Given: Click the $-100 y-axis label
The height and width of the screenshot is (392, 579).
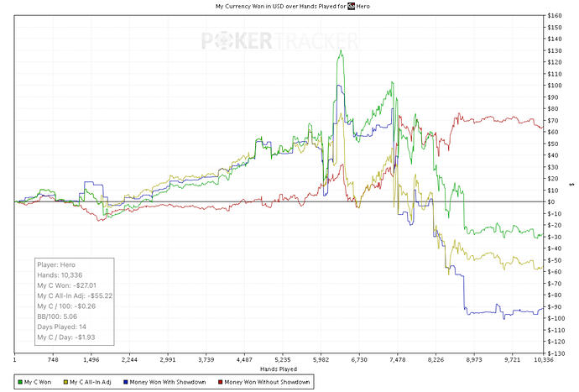Looking at the screenshot, I should (556, 318).
